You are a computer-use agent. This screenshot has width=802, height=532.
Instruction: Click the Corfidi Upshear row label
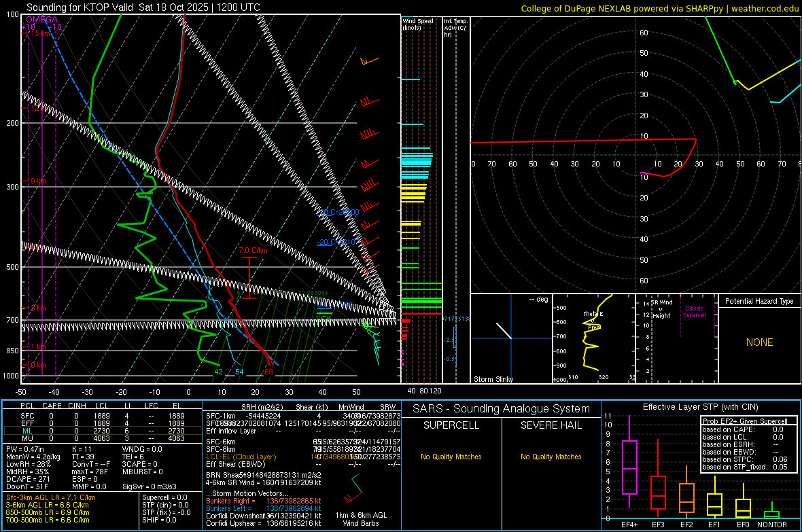[234, 523]
